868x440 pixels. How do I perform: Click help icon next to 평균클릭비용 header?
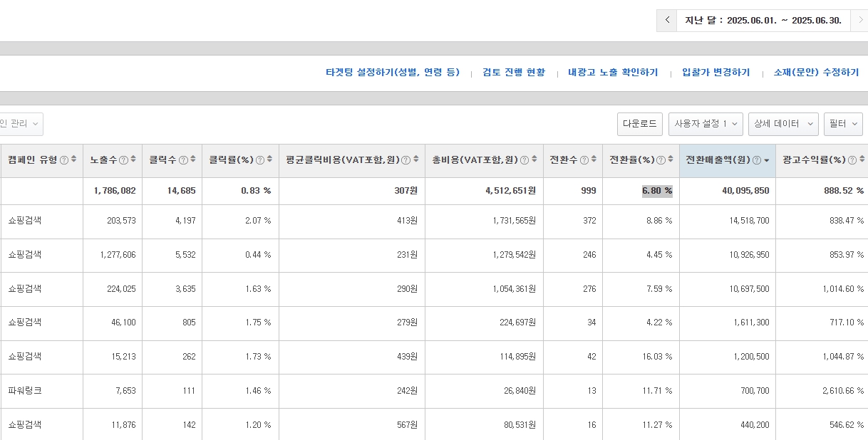[405, 160]
